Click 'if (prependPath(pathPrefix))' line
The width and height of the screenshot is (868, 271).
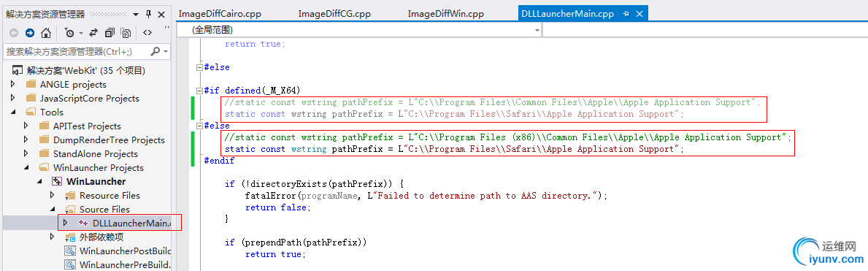296,243
